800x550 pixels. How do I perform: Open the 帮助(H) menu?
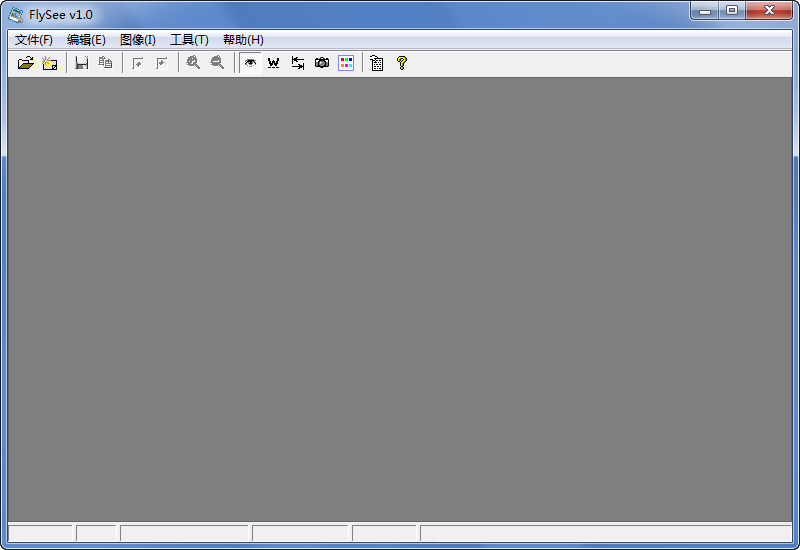[x=243, y=40]
